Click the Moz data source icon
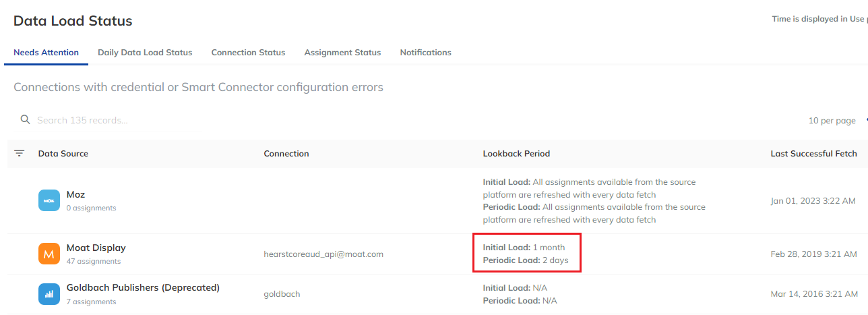This screenshot has width=868, height=315. [x=49, y=200]
